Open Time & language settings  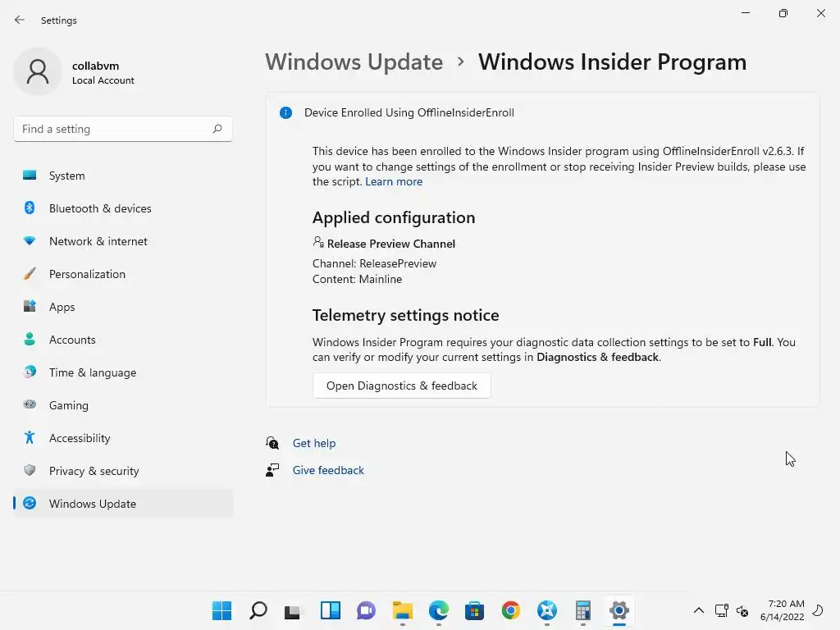coord(123,372)
